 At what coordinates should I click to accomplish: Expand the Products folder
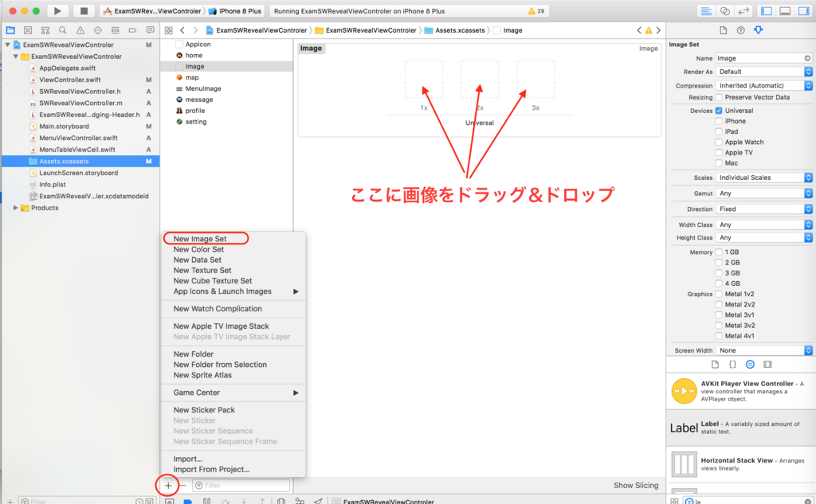[16, 208]
